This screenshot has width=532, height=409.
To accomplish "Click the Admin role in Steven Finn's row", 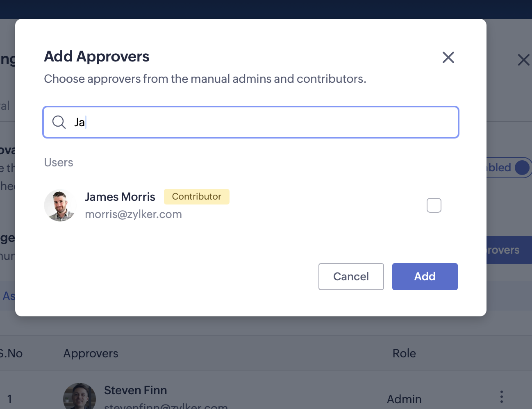I will point(404,399).
